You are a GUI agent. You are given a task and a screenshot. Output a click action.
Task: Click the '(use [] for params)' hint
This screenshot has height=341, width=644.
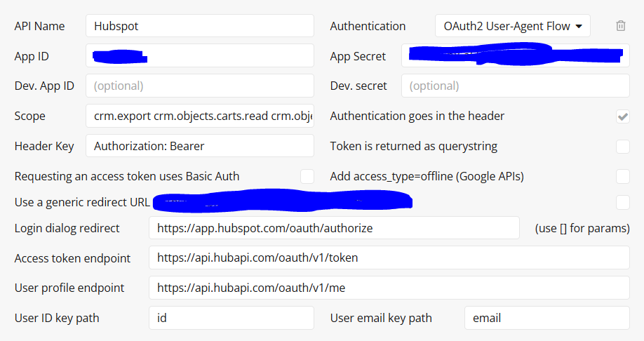582,228
